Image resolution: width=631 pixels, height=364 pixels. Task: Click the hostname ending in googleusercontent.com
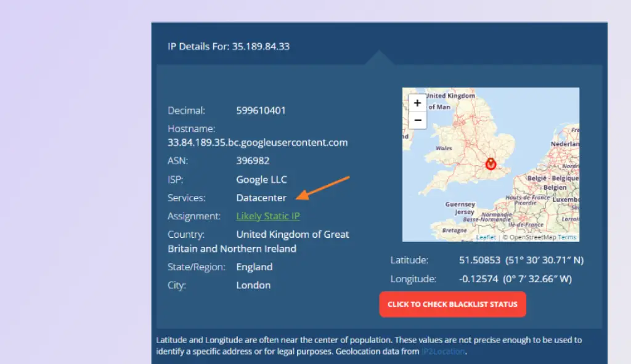[x=258, y=142]
